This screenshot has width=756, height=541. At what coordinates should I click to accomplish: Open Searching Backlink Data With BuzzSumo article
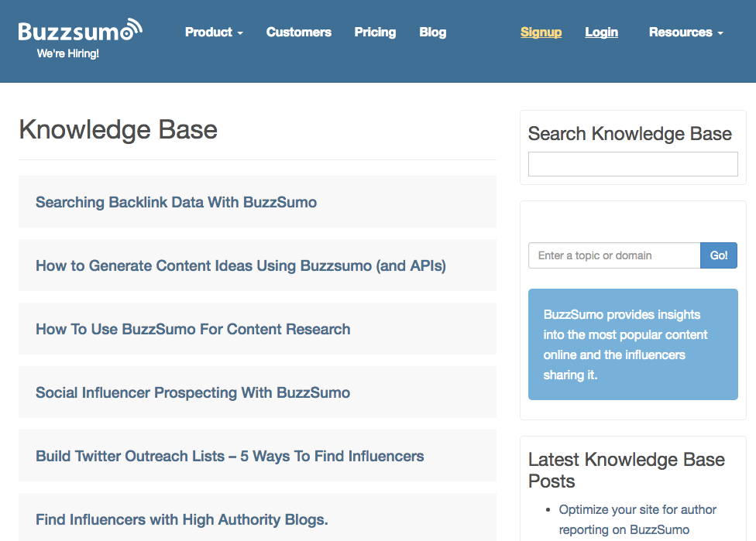coord(176,202)
